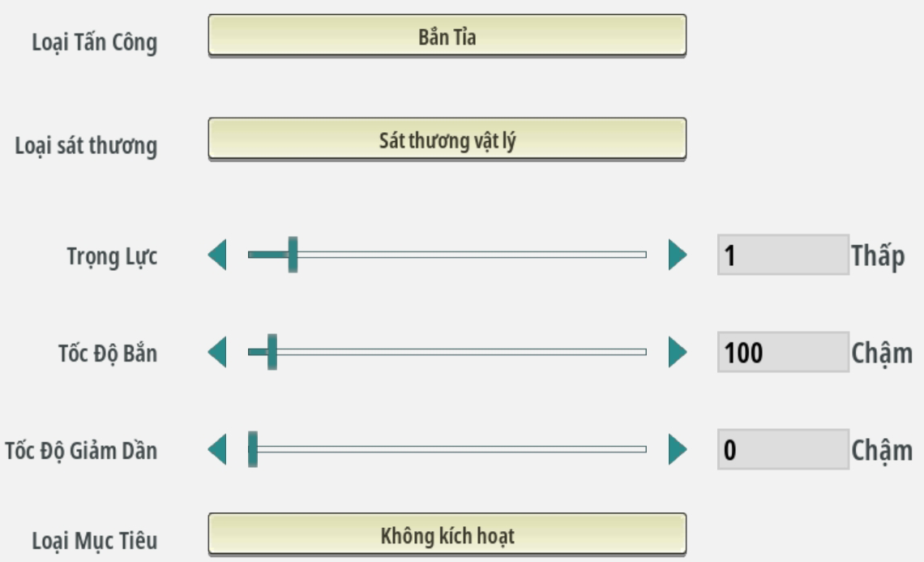Click right arrow to increase Trọng Lực
924x562 pixels.
coord(678,255)
